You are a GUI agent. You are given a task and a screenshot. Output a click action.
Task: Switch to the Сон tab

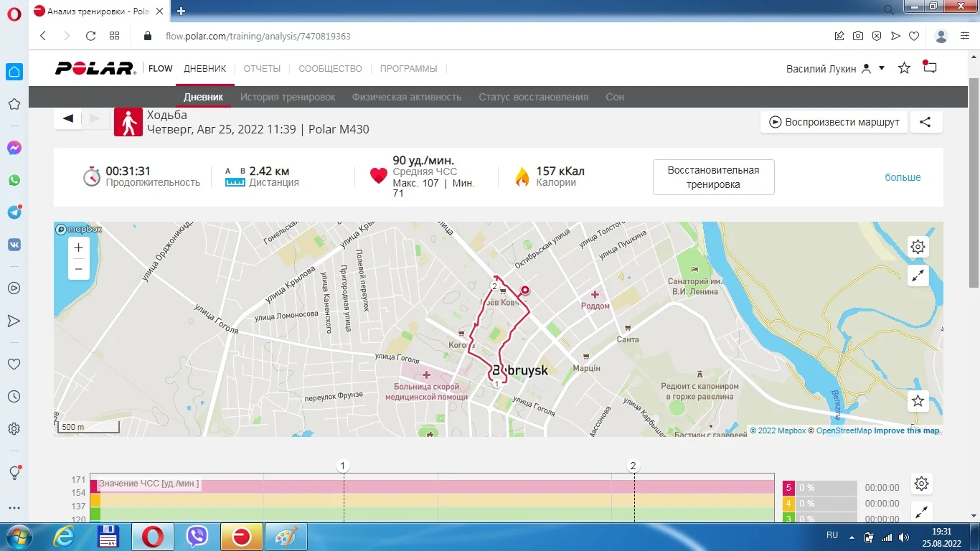tap(615, 97)
